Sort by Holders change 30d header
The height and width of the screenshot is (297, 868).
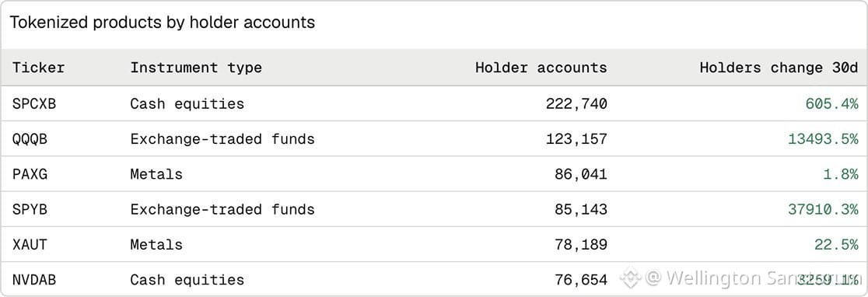tap(779, 68)
